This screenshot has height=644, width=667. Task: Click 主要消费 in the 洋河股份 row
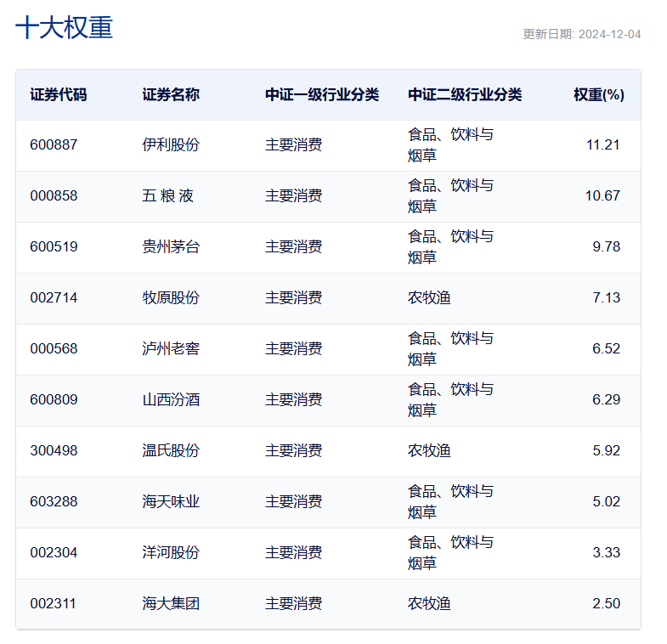(x=293, y=553)
